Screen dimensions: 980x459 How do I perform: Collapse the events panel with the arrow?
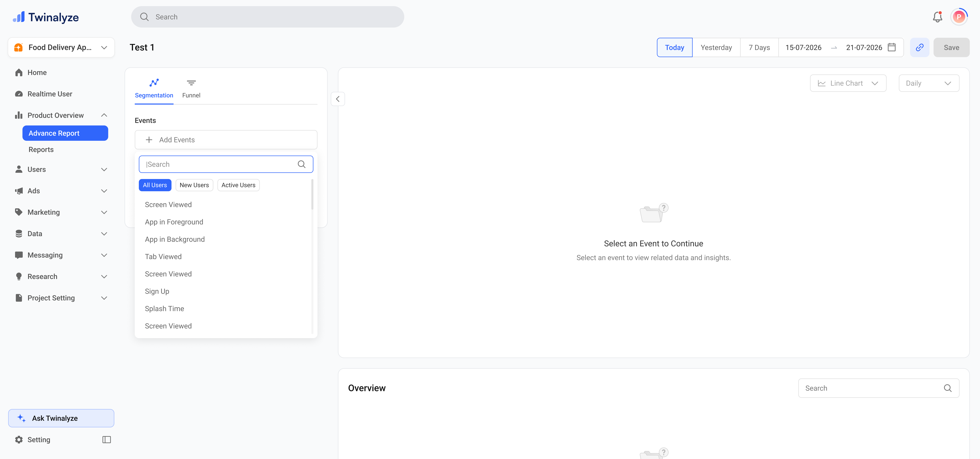(x=338, y=99)
